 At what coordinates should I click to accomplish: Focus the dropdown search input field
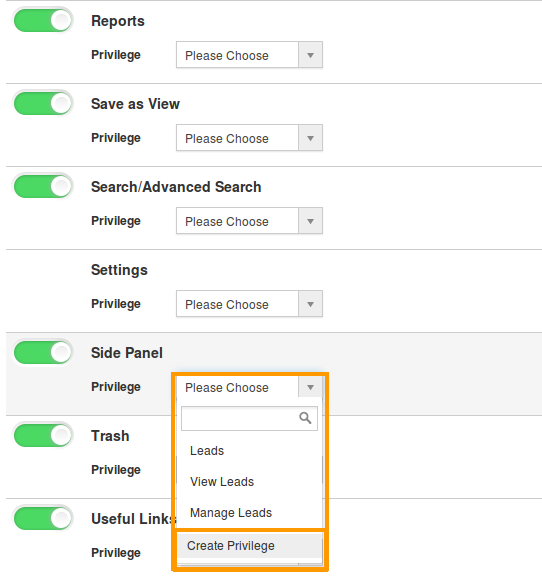(249, 418)
